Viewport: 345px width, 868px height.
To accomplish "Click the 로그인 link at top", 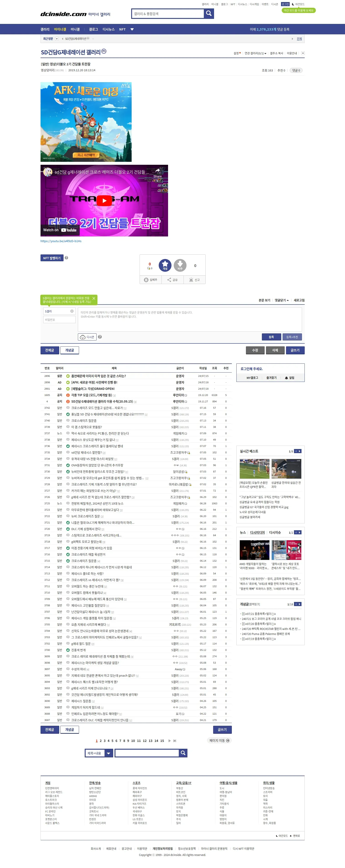I will tap(285, 4).
